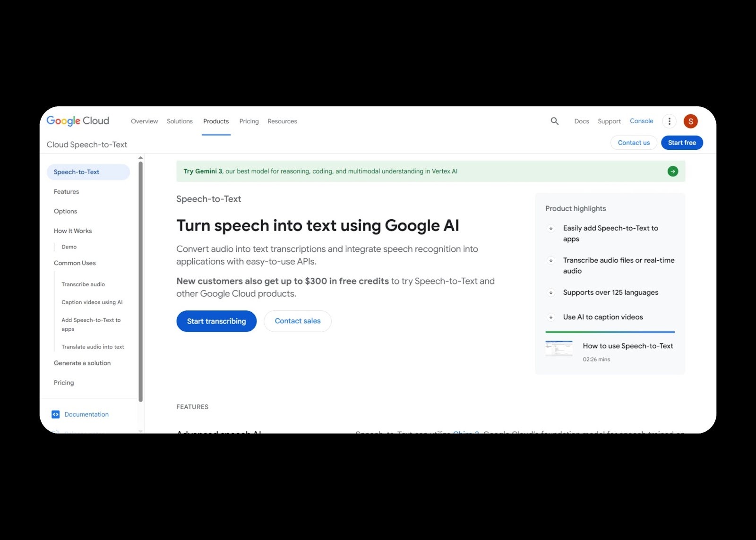Click the Contact us button
Screen dimensions: 756x540
coord(634,143)
